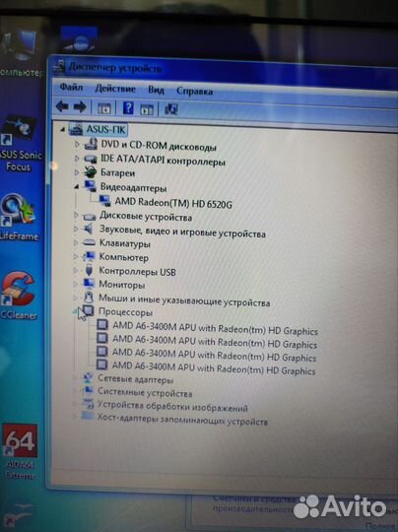Click the action pane toolbar icon
The image size is (398, 532).
147,109
